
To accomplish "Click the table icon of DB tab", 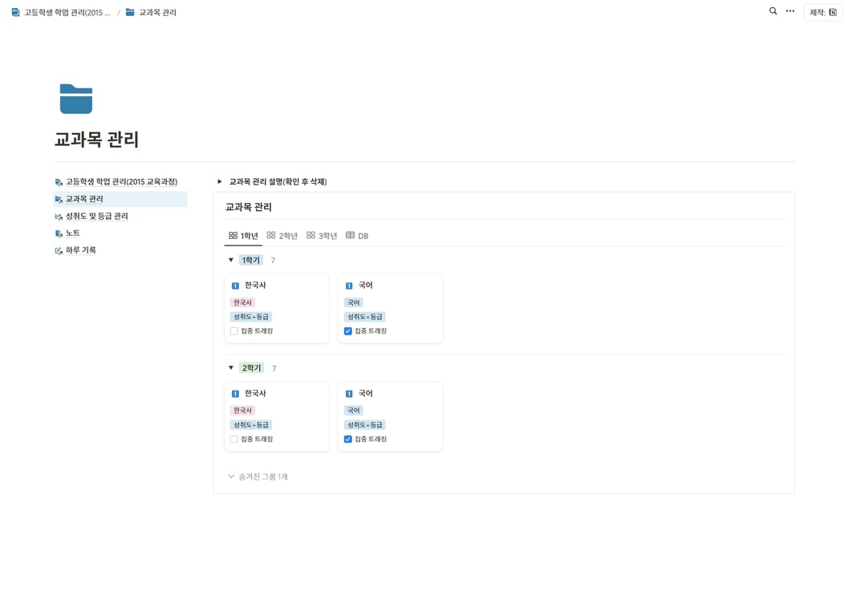I will [x=351, y=235].
